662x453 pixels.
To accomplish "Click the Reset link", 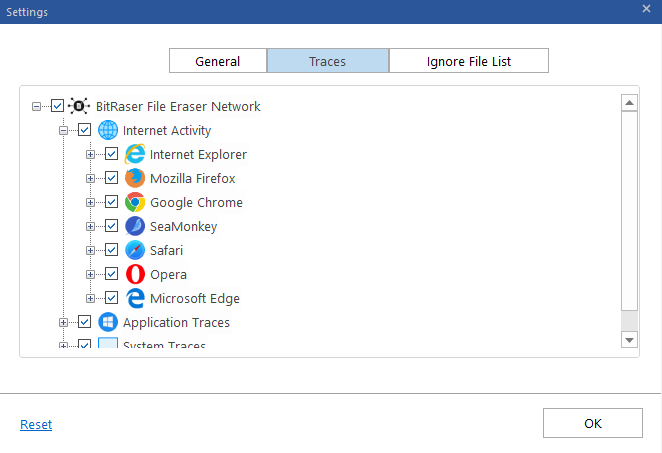I will [36, 424].
